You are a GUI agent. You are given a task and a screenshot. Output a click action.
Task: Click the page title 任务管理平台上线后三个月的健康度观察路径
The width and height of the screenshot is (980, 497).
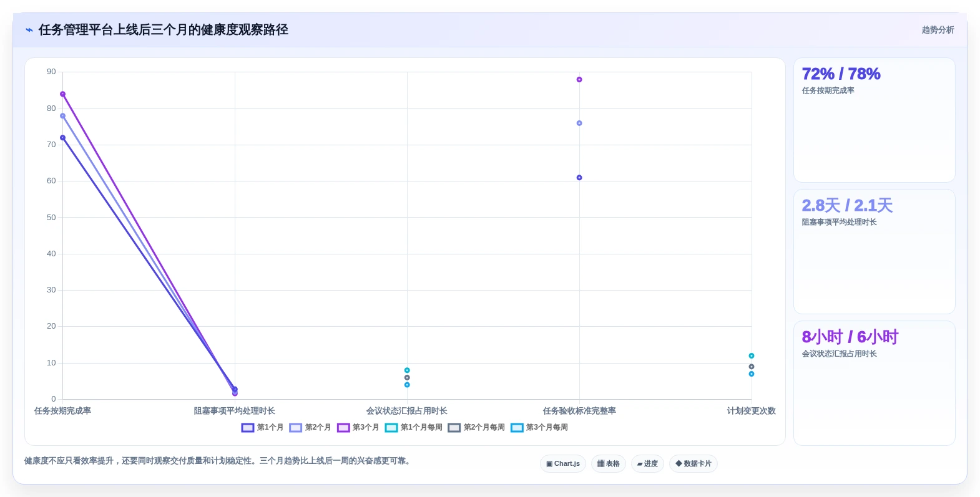(x=164, y=30)
